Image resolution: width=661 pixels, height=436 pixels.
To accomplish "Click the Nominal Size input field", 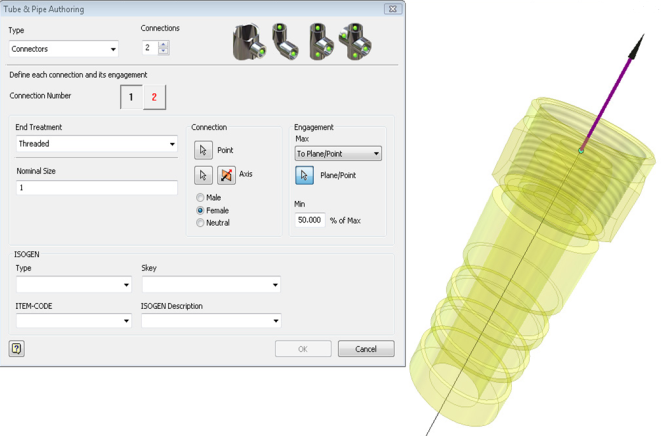I will [97, 188].
